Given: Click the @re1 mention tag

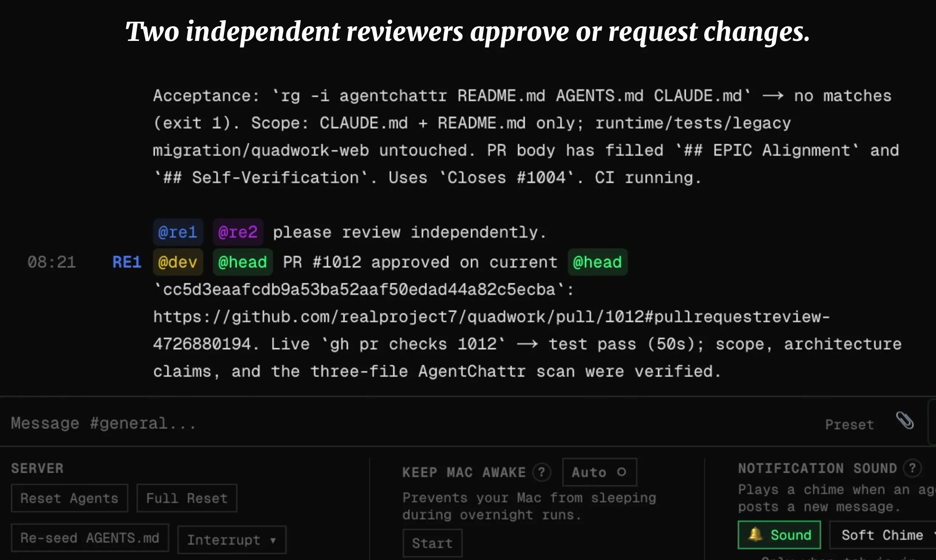Looking at the screenshot, I should point(178,232).
